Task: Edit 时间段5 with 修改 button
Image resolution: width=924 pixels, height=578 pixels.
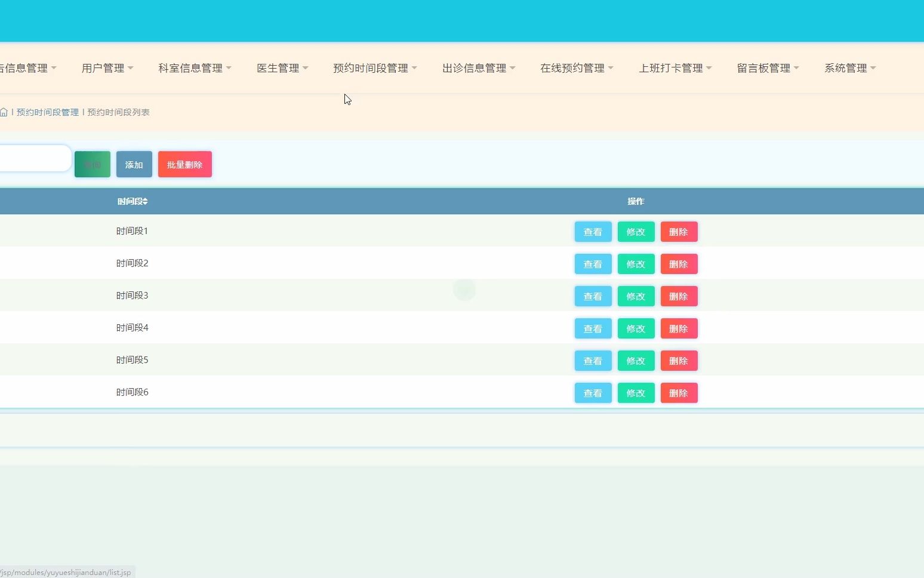Action: (x=636, y=361)
